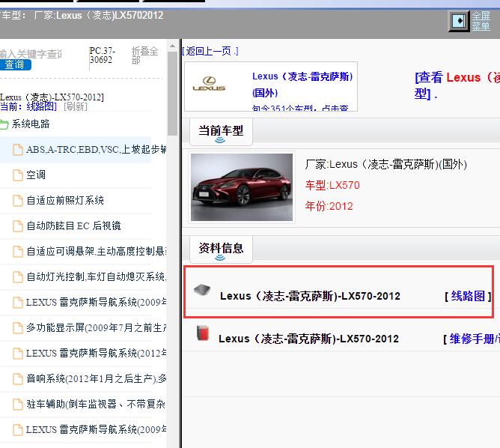The image size is (500, 448).
Task: Open the 空调 wiring diagram
Action: click(36, 175)
